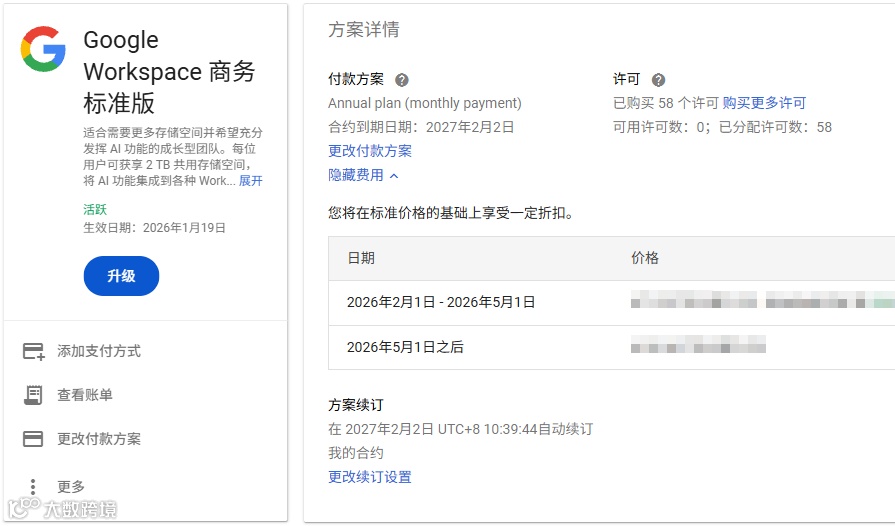Open 查看账单 menu item
Screen dimensions: 895x526
pos(84,395)
